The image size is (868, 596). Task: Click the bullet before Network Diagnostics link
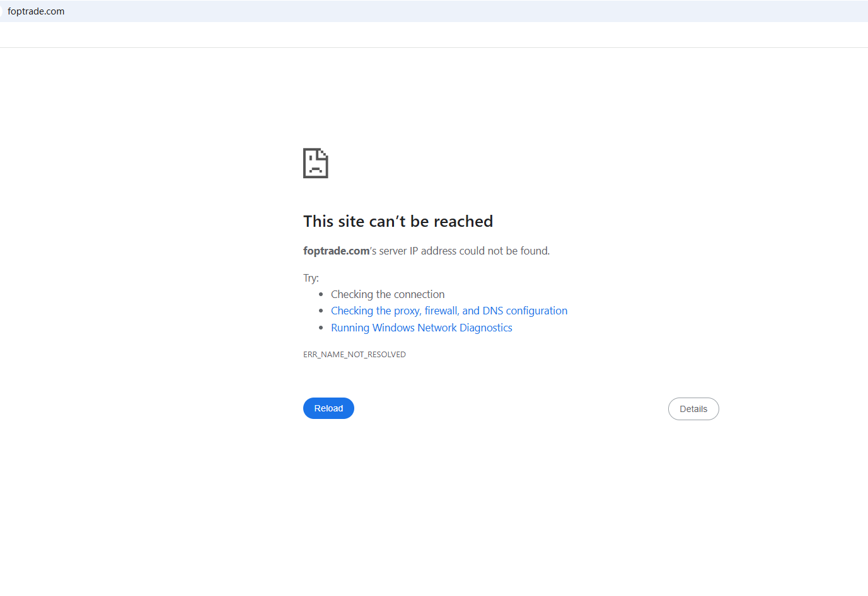pos(321,328)
